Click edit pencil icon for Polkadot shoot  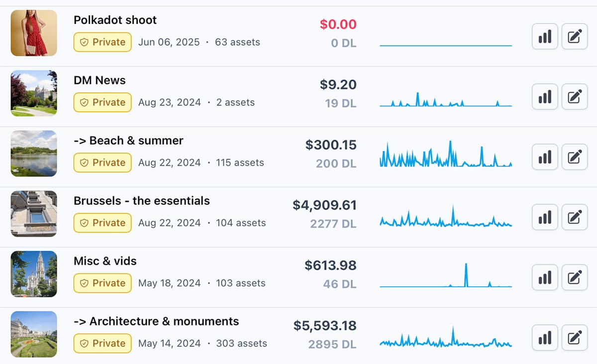pyautogui.click(x=575, y=36)
